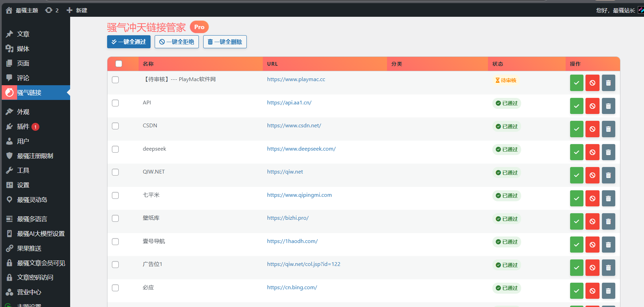
Task: Approve the 七平米 link
Action: coord(577,199)
